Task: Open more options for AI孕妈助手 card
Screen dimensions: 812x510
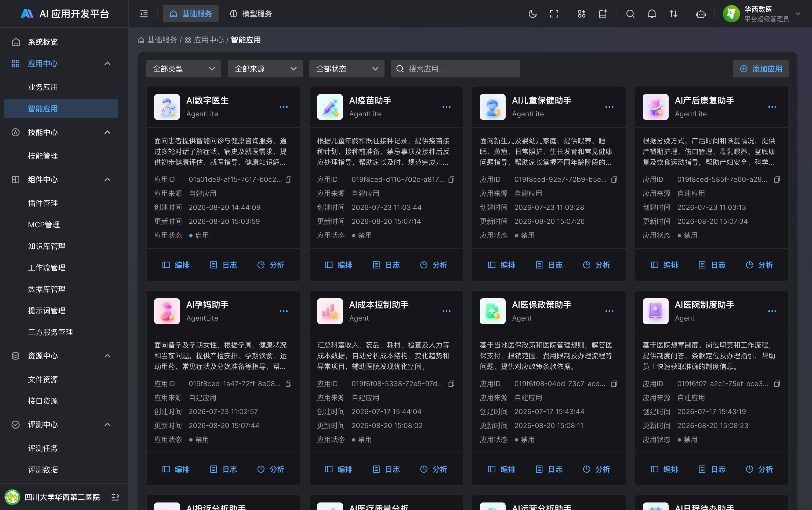Action: tap(284, 311)
